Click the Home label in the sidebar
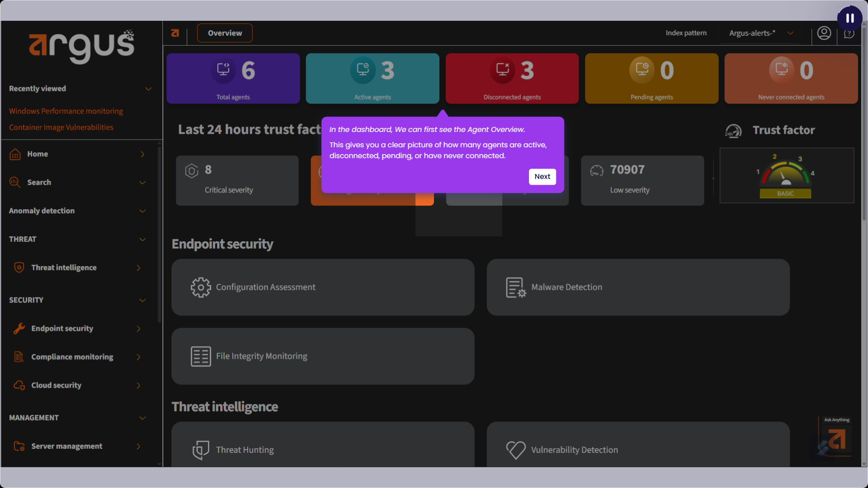The image size is (868, 488). pos(38,154)
